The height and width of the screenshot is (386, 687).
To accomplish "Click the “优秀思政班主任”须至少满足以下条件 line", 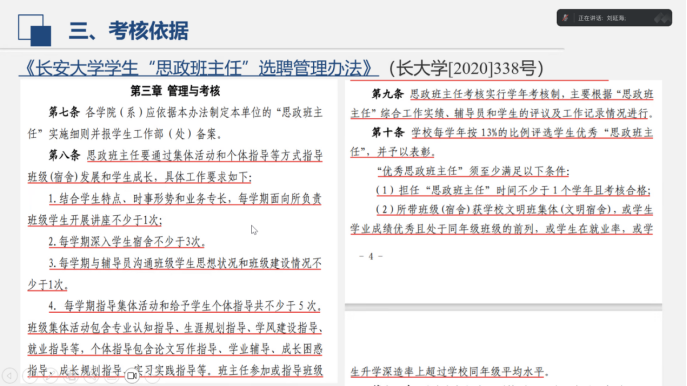I will [x=473, y=171].
